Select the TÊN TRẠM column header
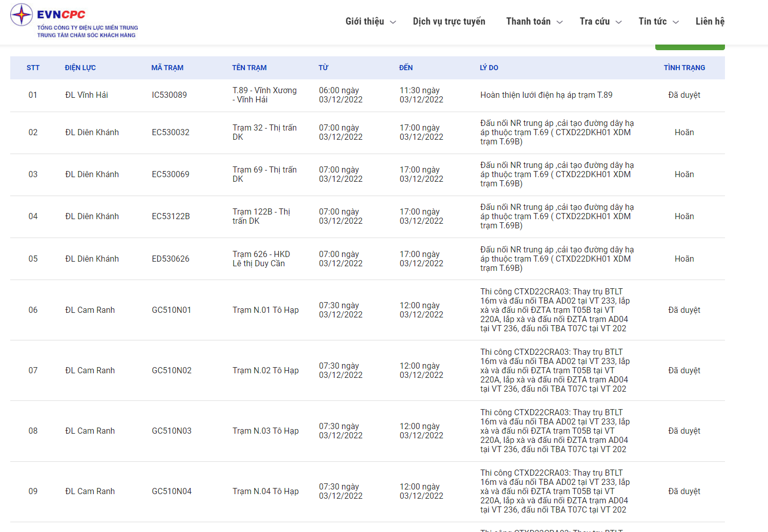This screenshot has width=768, height=532. tap(249, 68)
